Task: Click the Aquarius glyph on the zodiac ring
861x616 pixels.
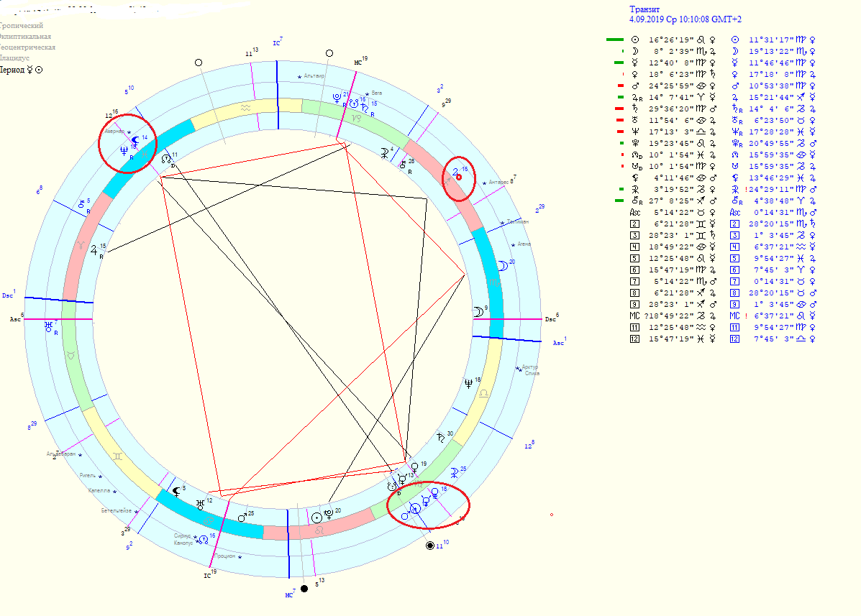Action: tap(245, 106)
